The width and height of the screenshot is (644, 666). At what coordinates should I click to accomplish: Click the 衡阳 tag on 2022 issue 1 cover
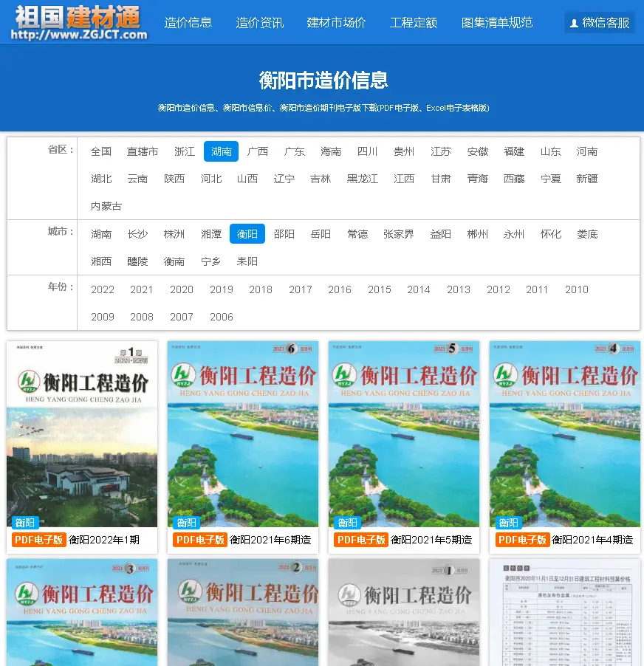click(25, 523)
